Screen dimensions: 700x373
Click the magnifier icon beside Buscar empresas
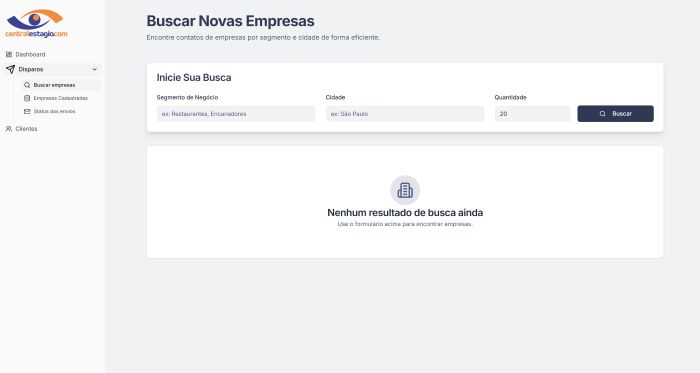tap(27, 85)
